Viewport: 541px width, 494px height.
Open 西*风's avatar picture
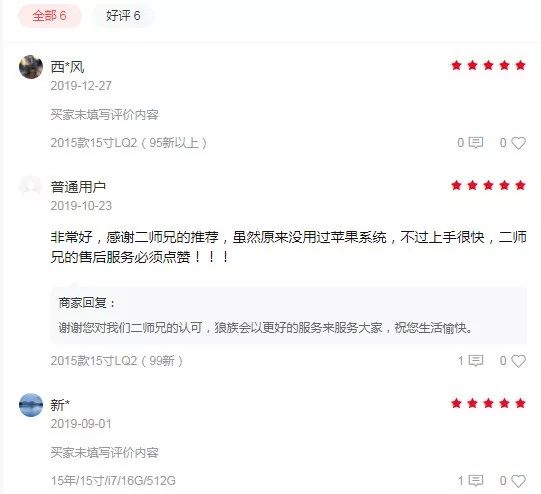coord(31,67)
